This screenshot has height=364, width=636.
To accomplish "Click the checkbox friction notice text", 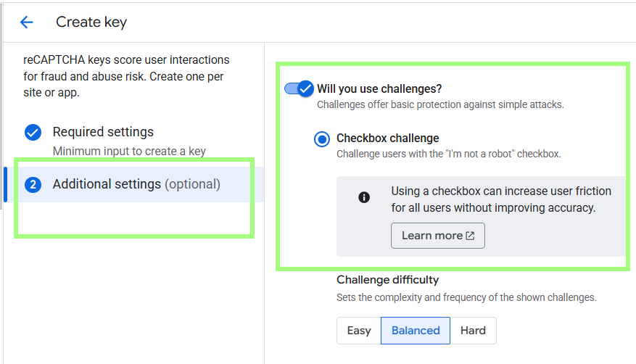I will pos(501,199).
